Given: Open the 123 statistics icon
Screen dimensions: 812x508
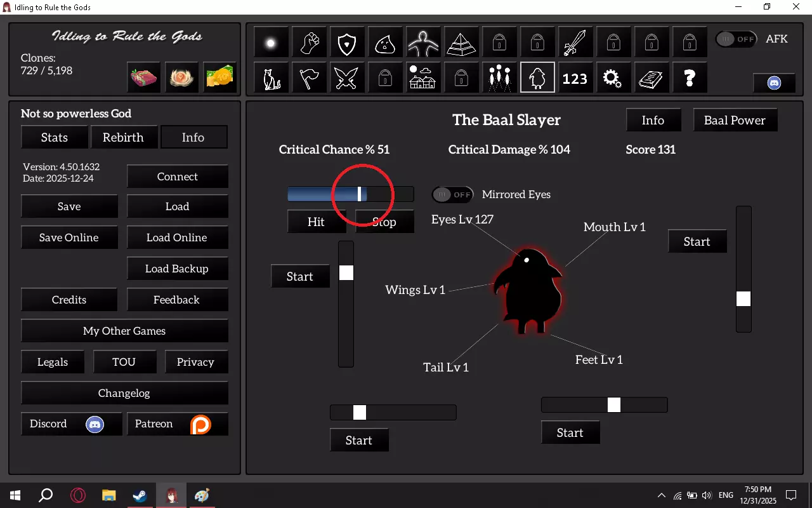Looking at the screenshot, I should coord(575,78).
